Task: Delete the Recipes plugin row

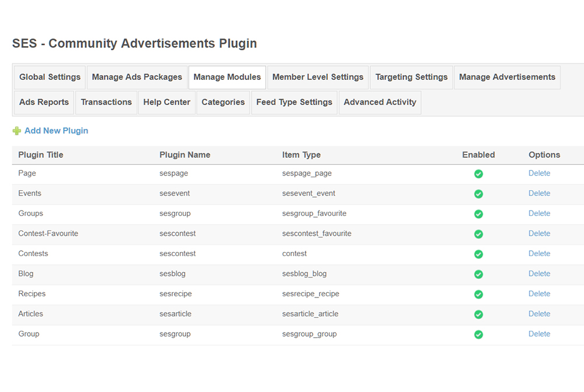Action: click(x=539, y=294)
